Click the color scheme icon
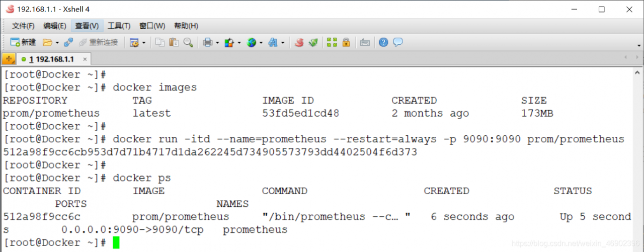 pyautogui.click(x=229, y=42)
